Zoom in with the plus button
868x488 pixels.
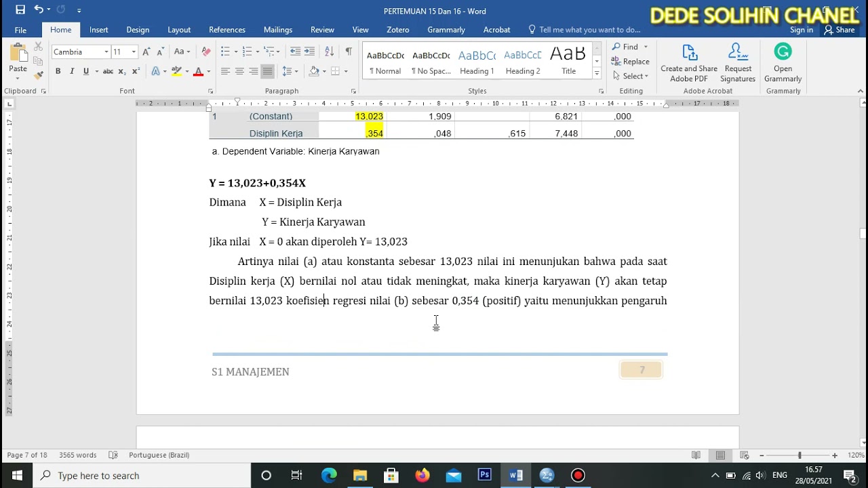tap(835, 455)
